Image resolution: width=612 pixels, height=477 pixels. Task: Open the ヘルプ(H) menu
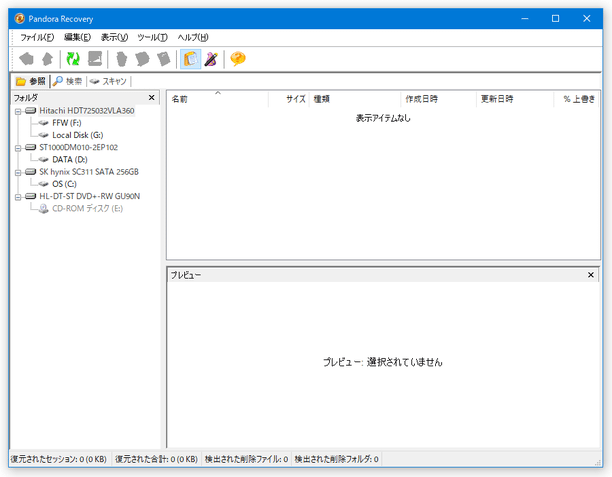[193, 37]
